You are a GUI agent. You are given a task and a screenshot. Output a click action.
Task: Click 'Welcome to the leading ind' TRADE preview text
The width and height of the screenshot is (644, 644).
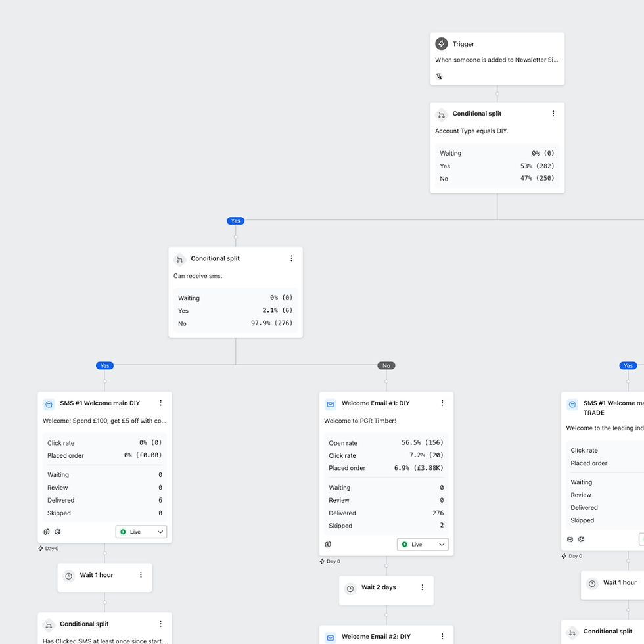tap(605, 428)
